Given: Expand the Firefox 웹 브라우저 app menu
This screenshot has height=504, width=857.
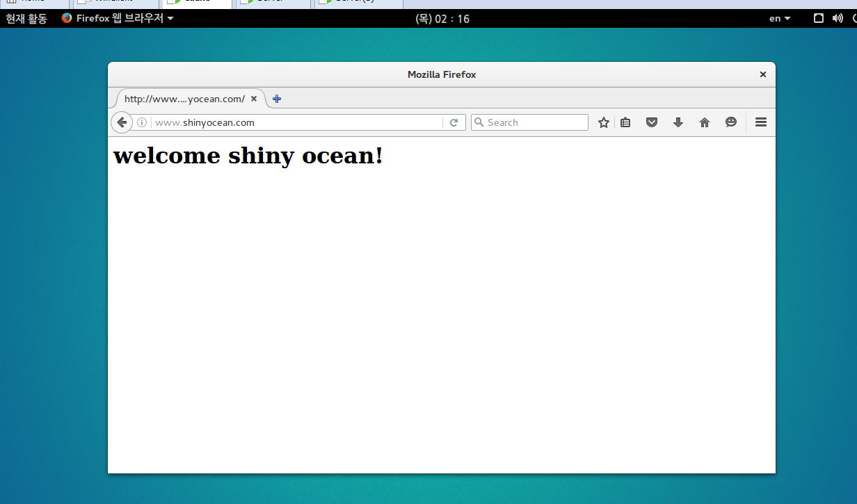Looking at the screenshot, I should [x=117, y=19].
